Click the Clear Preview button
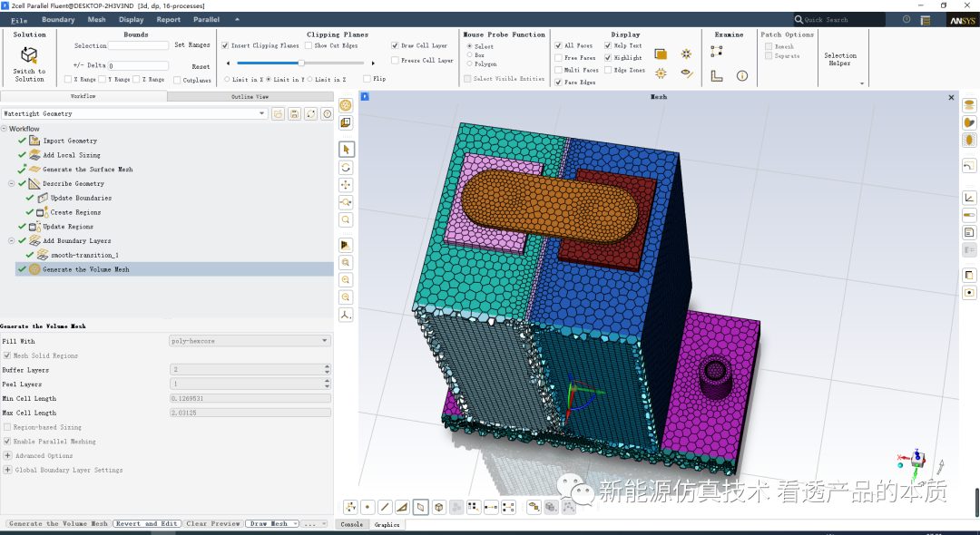 click(213, 524)
